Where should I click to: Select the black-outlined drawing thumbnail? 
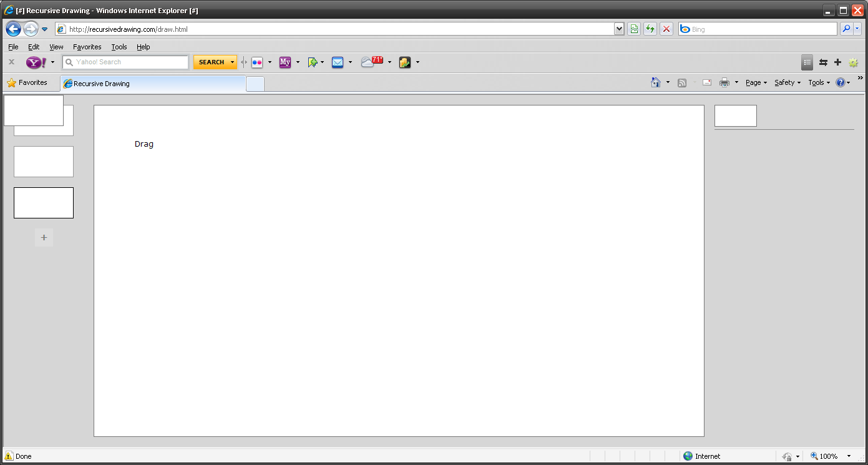[x=44, y=203]
